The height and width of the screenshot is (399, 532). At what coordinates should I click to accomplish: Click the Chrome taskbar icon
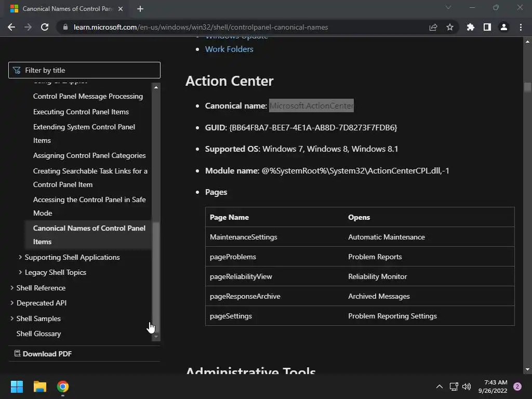coord(63,387)
